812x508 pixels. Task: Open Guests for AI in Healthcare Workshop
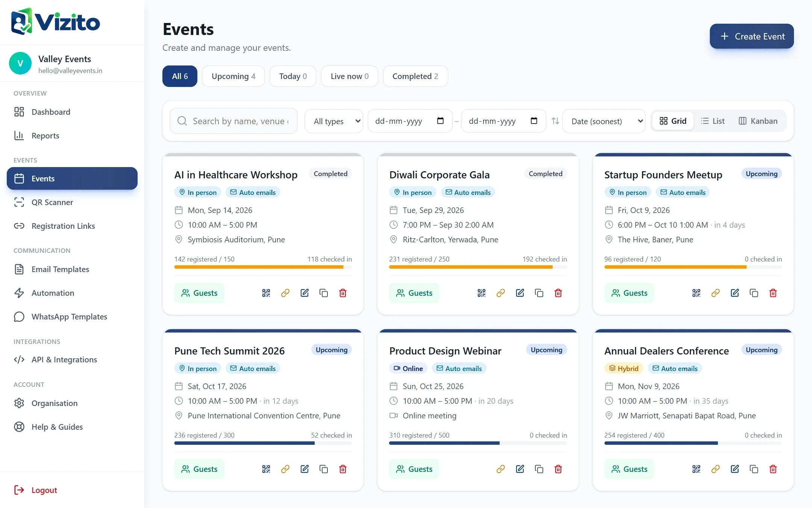199,293
